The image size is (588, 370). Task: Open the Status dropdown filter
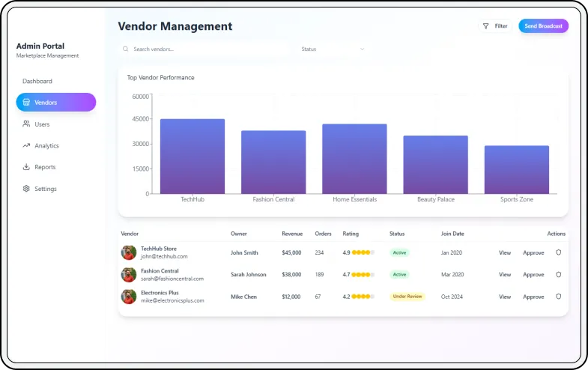pos(332,49)
